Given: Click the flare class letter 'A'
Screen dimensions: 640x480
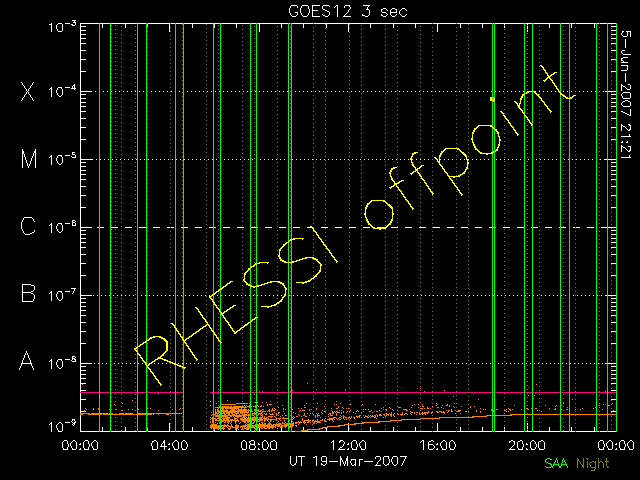Looking at the screenshot, I should (x=27, y=361).
